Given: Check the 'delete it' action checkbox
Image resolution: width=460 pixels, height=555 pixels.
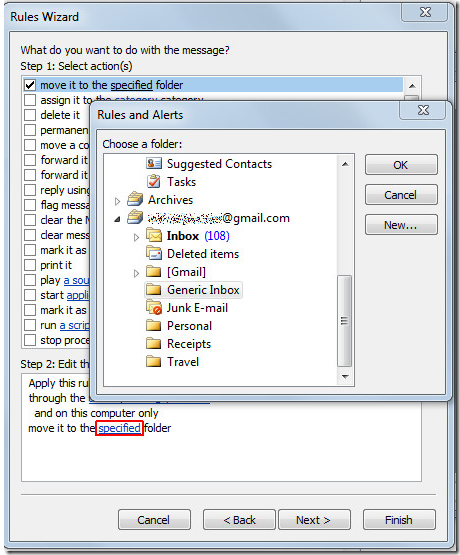Looking at the screenshot, I should click(x=30, y=115).
